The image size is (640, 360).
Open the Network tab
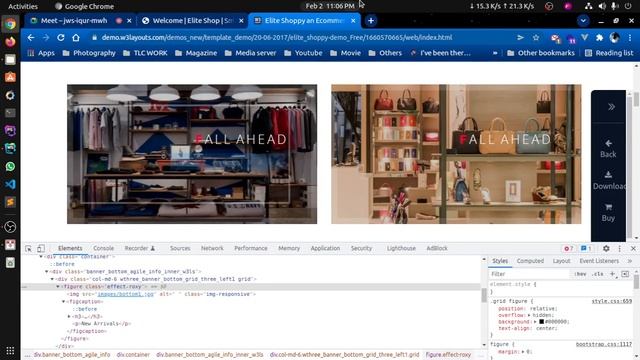click(x=212, y=248)
